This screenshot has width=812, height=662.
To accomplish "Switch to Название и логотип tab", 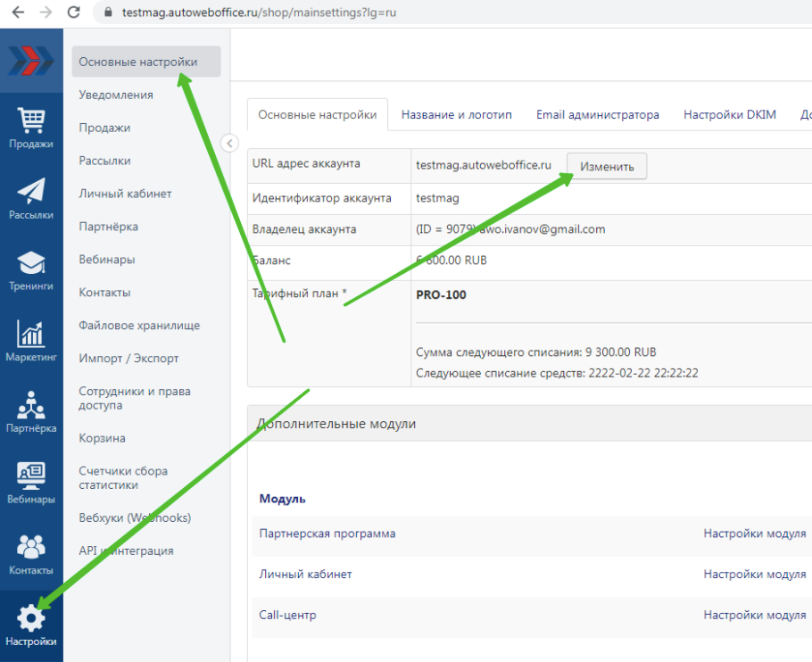I will tap(456, 115).
